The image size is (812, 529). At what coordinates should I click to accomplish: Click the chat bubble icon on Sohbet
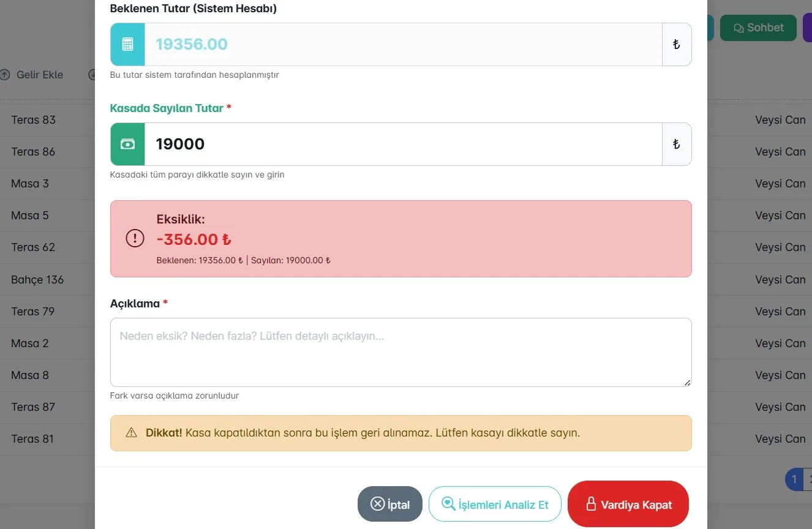click(739, 28)
